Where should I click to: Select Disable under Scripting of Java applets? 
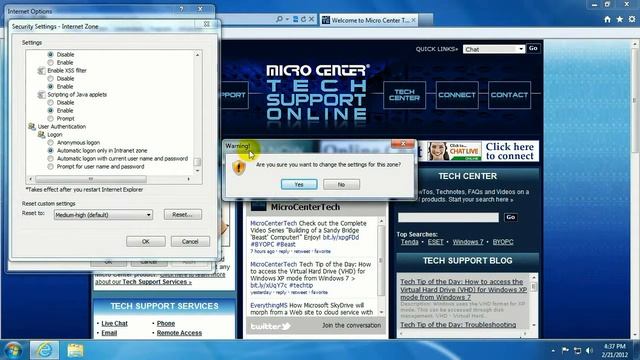coord(50,102)
